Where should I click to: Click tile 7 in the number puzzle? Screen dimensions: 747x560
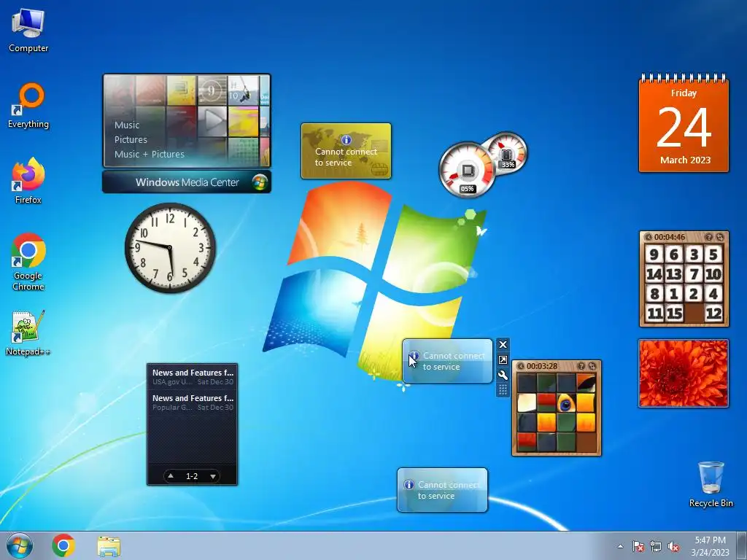tap(694, 274)
